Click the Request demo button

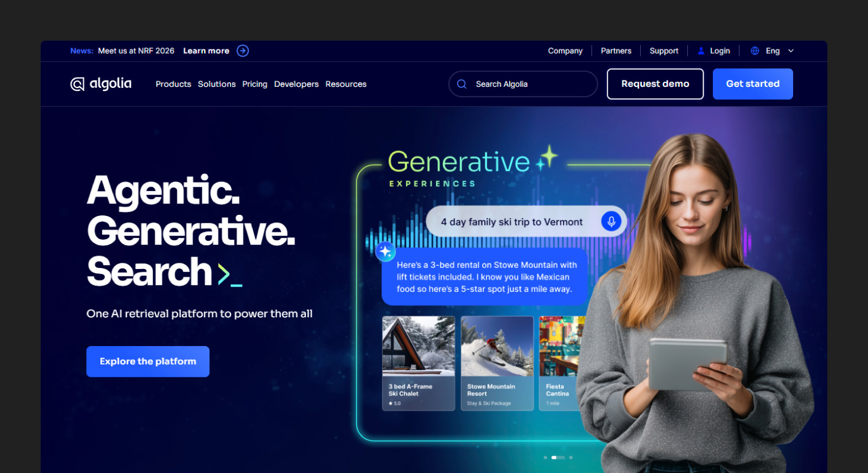coord(655,84)
